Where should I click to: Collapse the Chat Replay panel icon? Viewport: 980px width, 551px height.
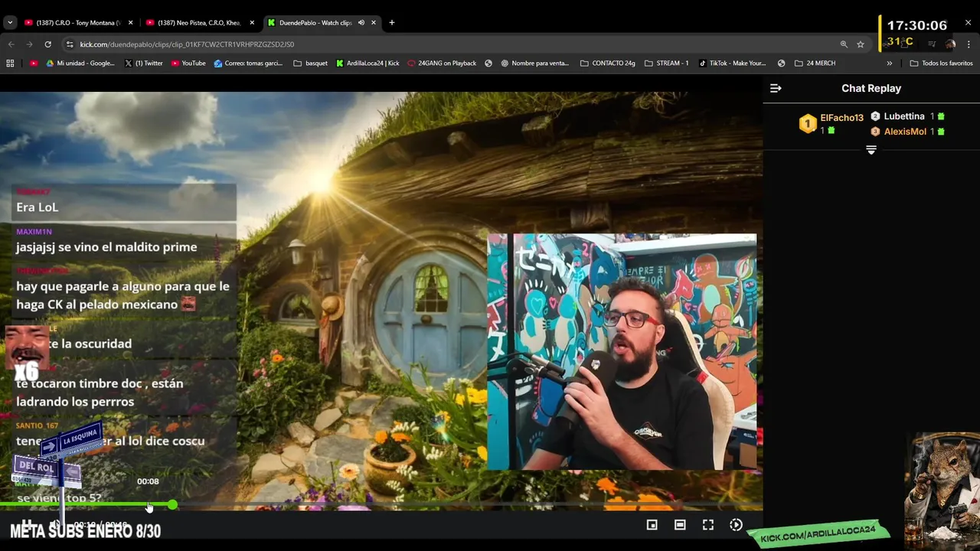pos(776,89)
